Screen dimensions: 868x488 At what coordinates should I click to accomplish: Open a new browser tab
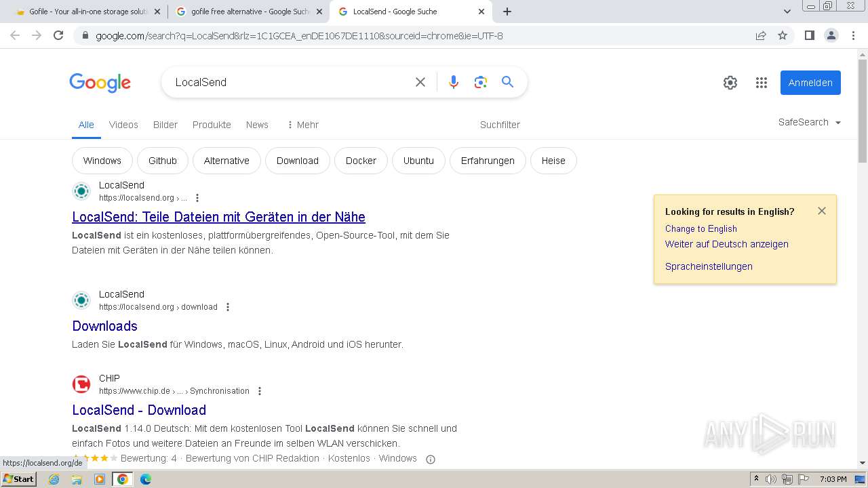click(507, 12)
